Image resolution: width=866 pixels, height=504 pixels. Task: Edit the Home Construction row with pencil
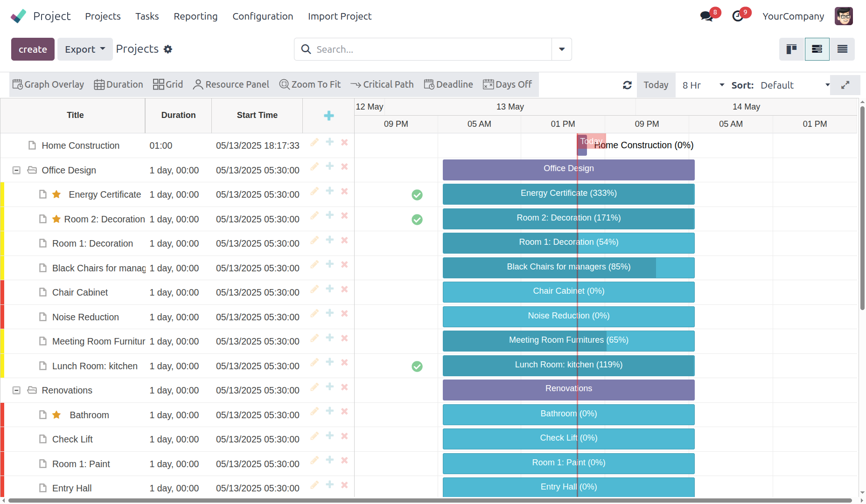pos(314,142)
